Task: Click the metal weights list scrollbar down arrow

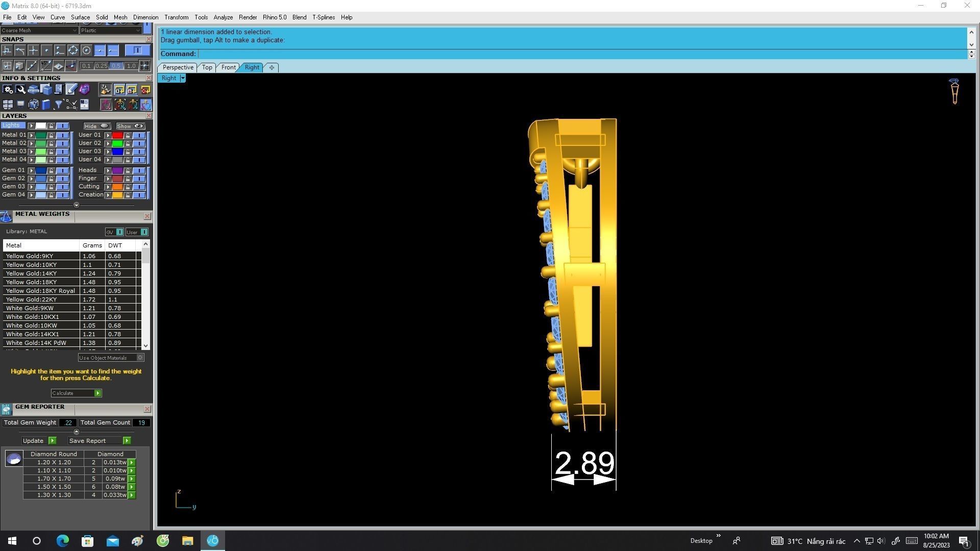Action: [146, 346]
